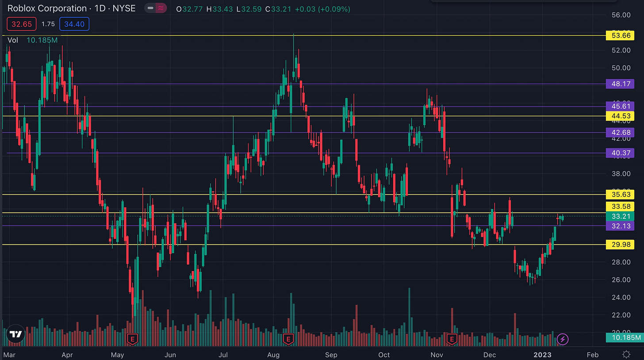The image size is (644, 360).
Task: Open the earnings E marker near May
Action: (132, 339)
